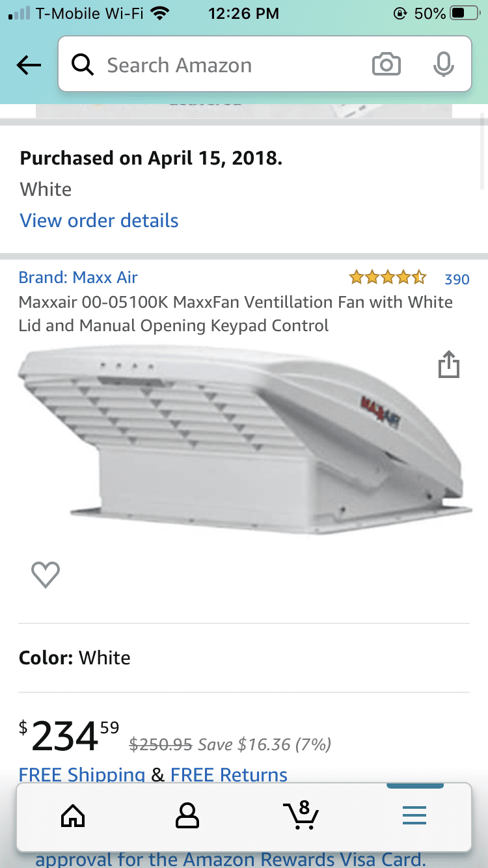
Task: Toggle the heart wishlist icon
Action: pyautogui.click(x=46, y=574)
